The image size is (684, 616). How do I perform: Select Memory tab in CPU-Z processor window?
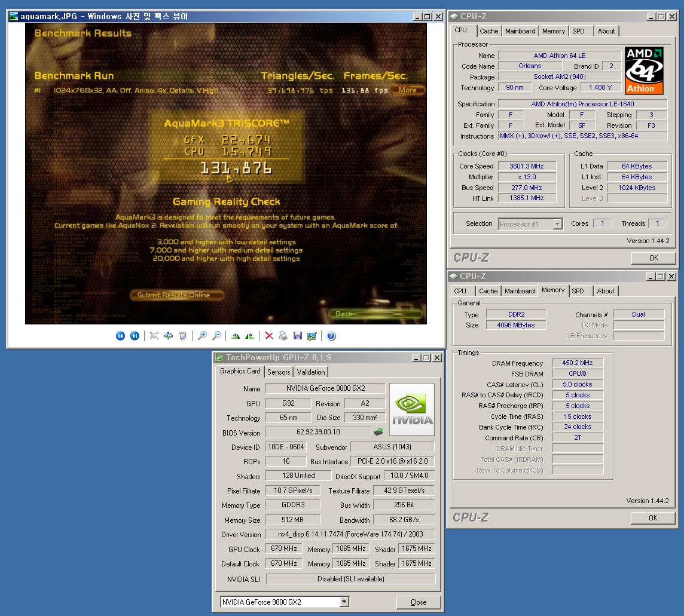point(554,31)
